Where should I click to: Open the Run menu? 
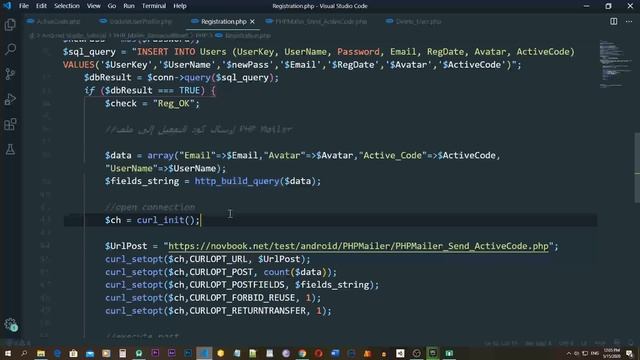[129, 6]
